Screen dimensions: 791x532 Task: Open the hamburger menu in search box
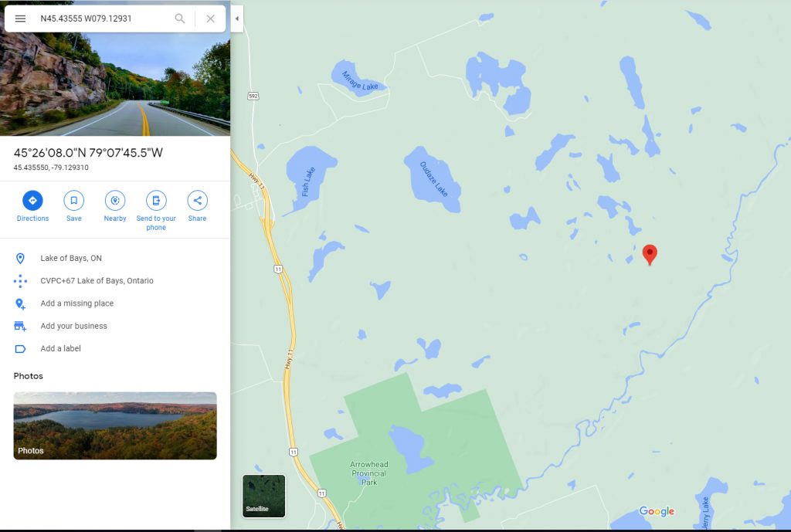tap(20, 19)
